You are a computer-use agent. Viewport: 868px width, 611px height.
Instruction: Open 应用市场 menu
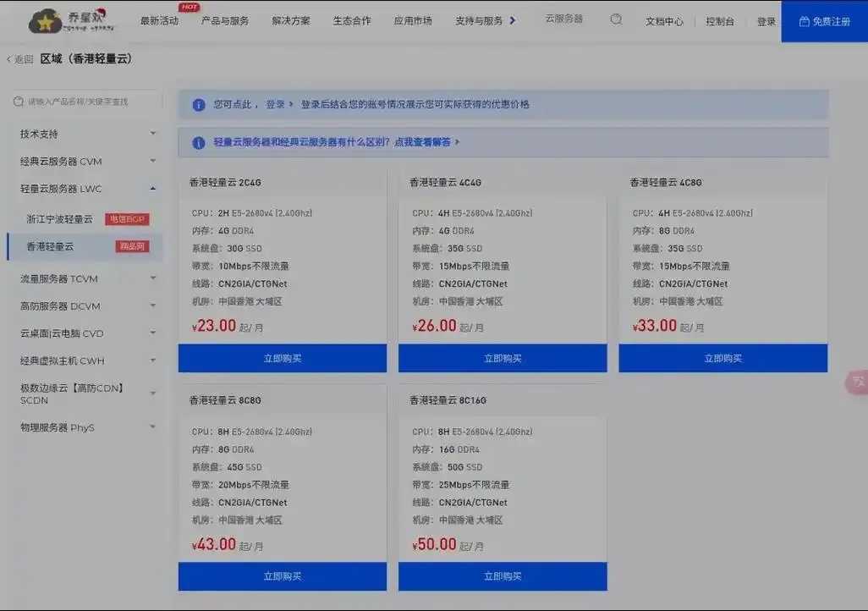click(412, 21)
